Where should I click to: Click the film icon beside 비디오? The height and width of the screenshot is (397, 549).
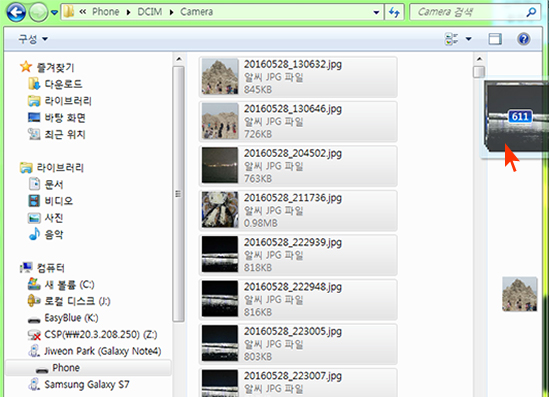click(34, 201)
